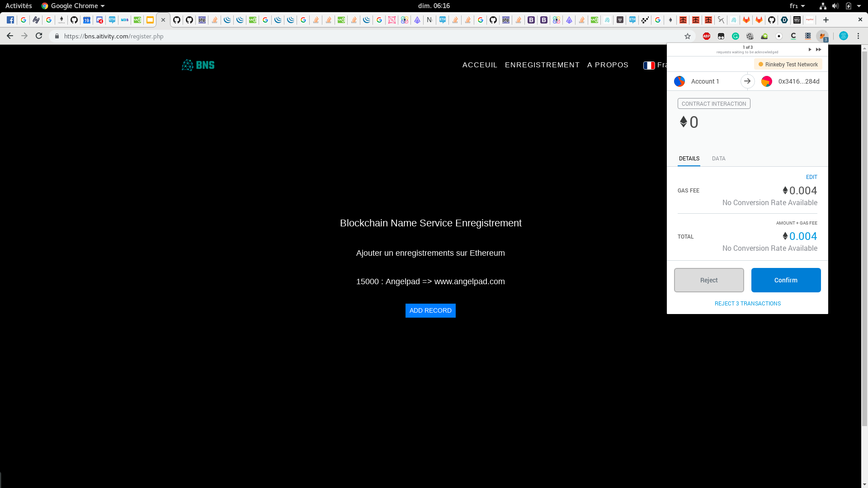Open the AdBlock Plus extension icon
868x488 pixels.
707,36
